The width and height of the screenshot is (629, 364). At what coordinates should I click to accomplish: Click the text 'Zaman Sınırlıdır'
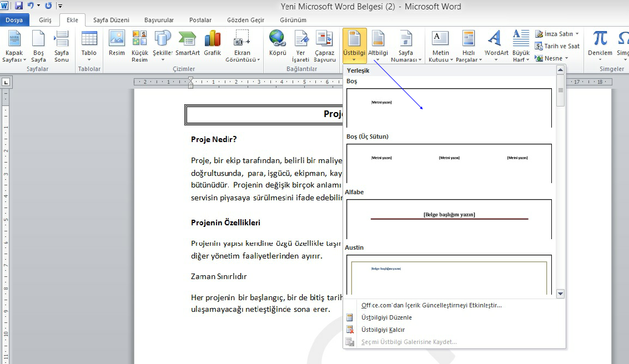coord(219,276)
